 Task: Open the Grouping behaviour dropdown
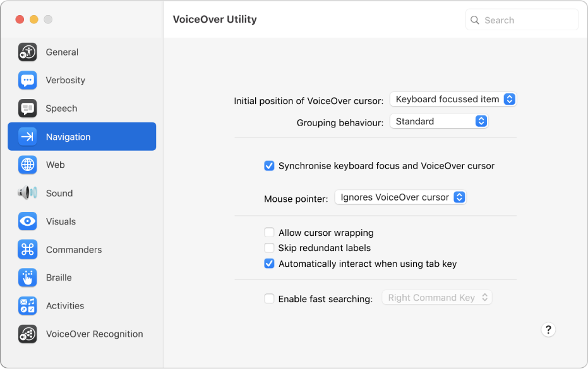click(439, 120)
